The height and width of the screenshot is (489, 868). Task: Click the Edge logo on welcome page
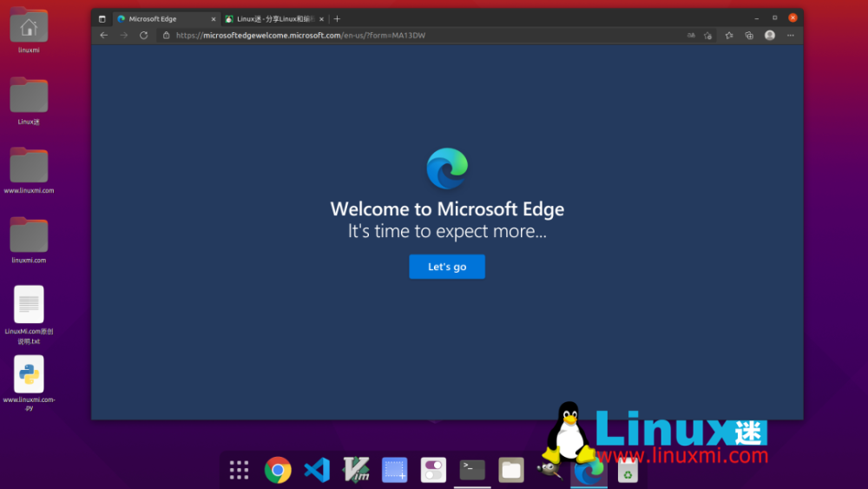point(447,169)
